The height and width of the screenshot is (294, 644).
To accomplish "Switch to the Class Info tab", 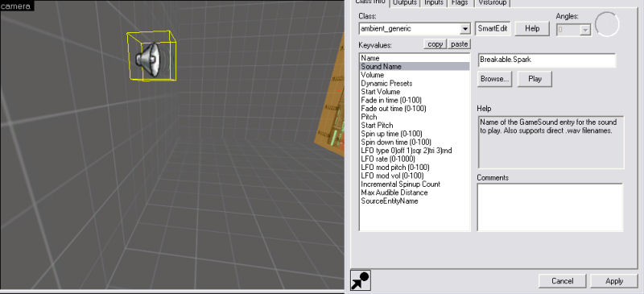I will point(370,2).
